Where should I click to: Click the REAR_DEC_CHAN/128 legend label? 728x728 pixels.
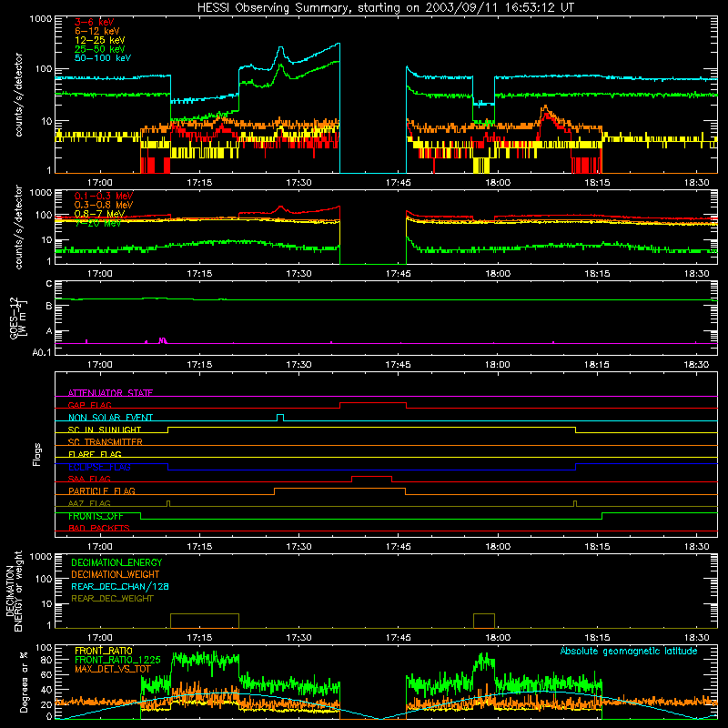click(x=120, y=587)
